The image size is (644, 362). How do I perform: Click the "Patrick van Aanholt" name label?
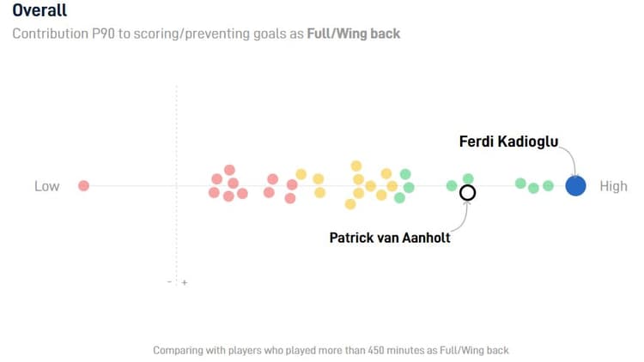click(x=390, y=238)
